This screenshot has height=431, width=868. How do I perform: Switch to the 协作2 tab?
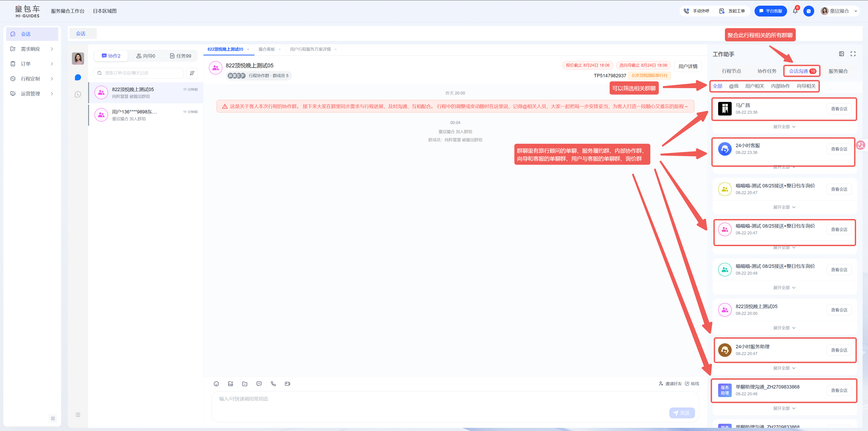pyautogui.click(x=111, y=56)
